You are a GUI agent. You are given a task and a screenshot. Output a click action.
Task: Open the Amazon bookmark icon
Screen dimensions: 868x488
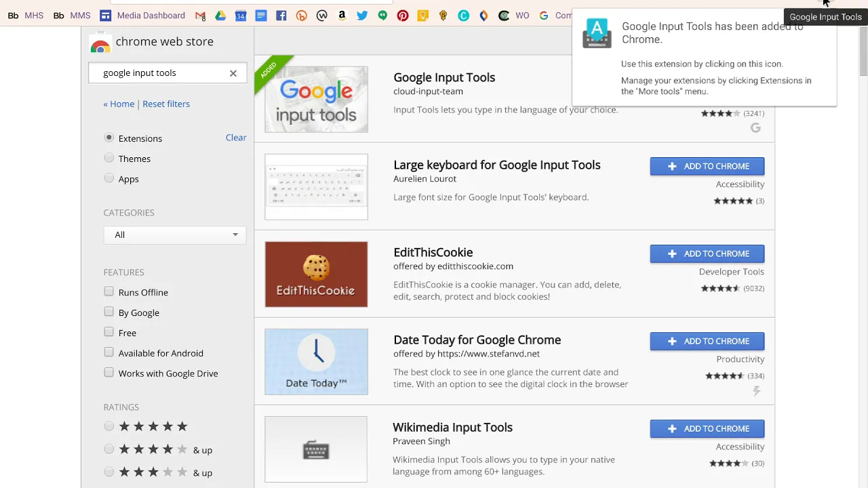pos(342,16)
